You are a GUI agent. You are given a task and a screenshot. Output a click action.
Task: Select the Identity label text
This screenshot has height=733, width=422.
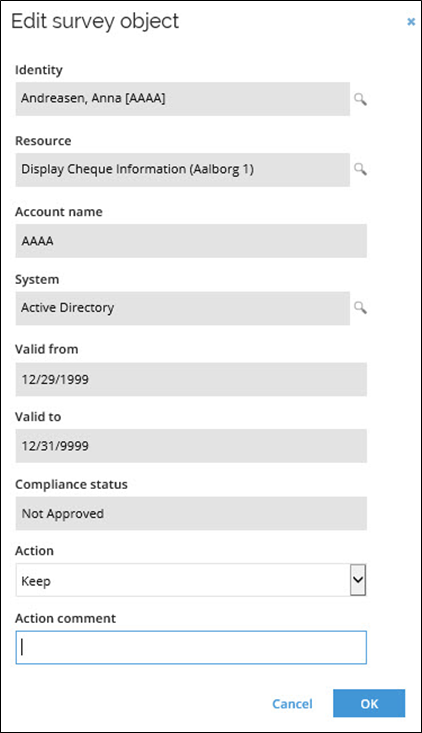point(39,70)
